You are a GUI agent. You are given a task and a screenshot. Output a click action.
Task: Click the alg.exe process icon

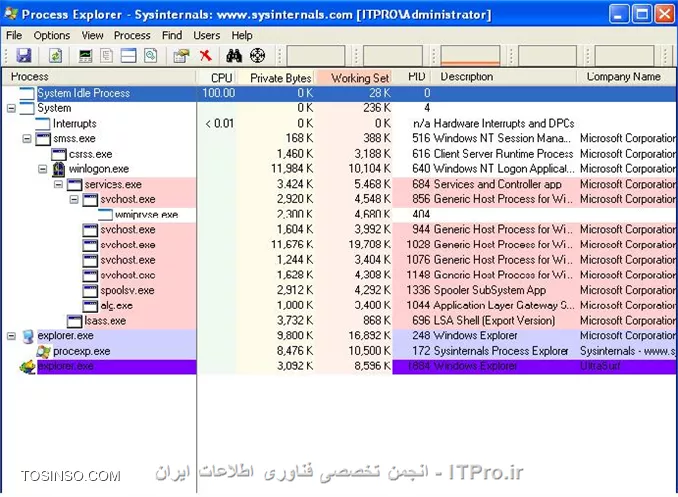click(90, 306)
